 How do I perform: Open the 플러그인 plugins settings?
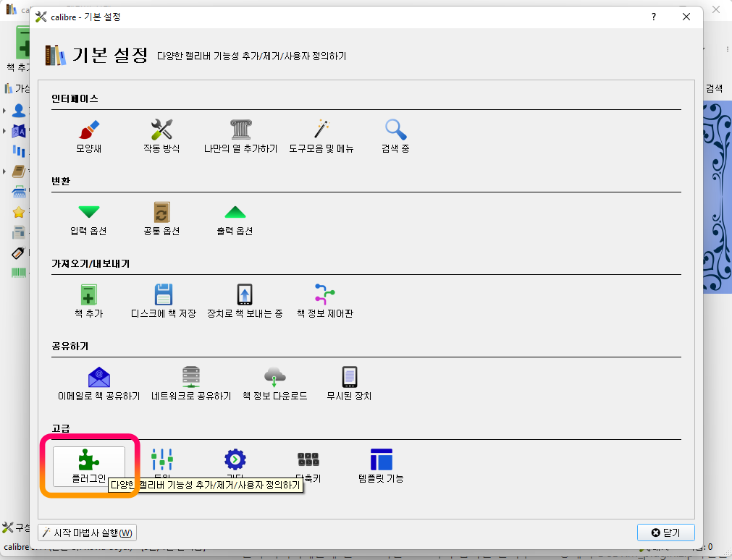pos(89,466)
